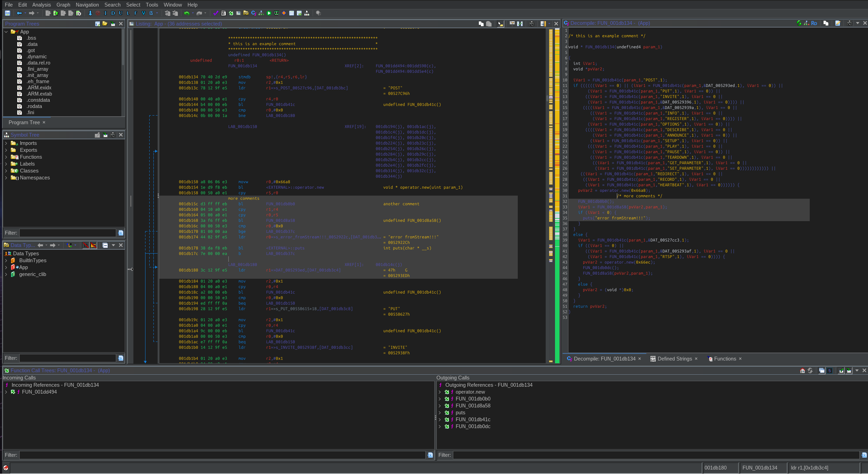
Task: Select incoming reference FUN_001dd494
Action: pyautogui.click(x=39, y=392)
